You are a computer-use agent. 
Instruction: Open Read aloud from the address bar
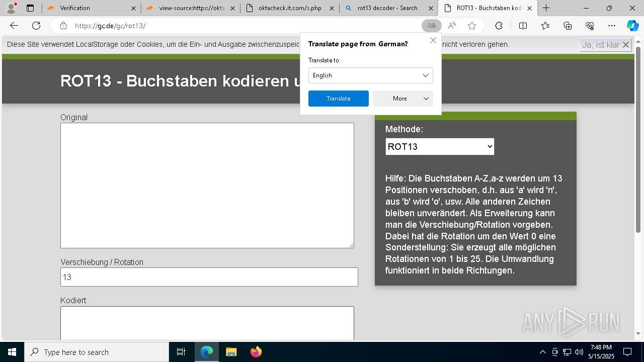pyautogui.click(x=452, y=26)
